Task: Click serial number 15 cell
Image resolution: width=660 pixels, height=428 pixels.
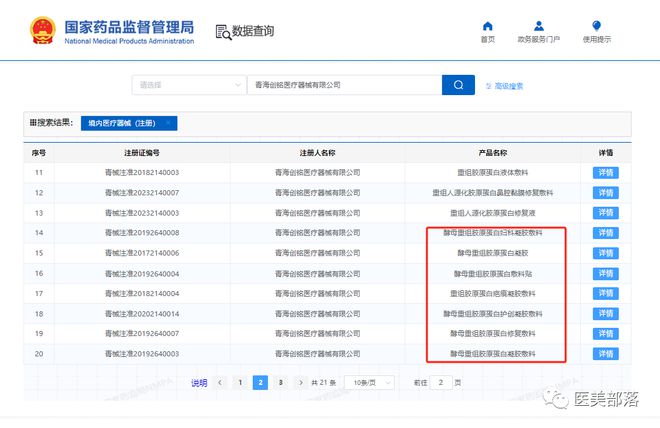Action: (39, 253)
